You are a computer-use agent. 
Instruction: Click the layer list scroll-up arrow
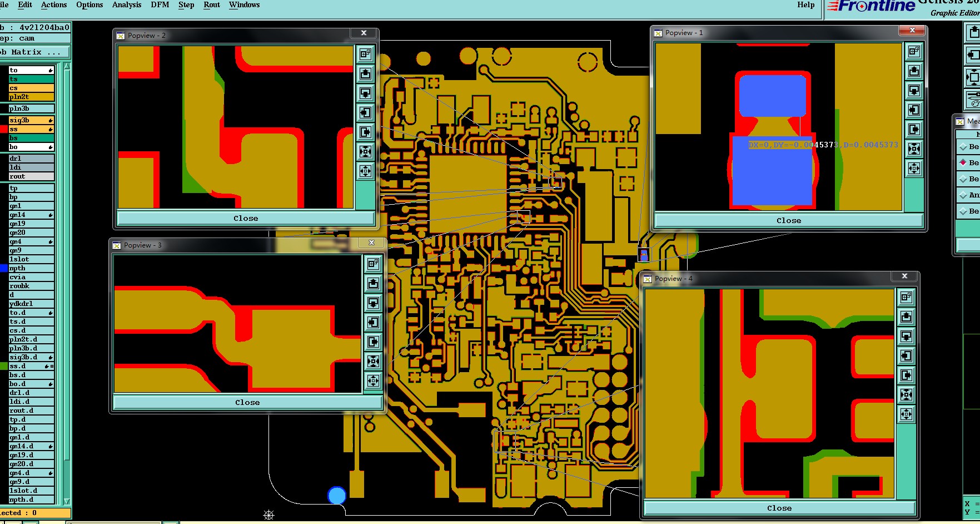point(67,66)
